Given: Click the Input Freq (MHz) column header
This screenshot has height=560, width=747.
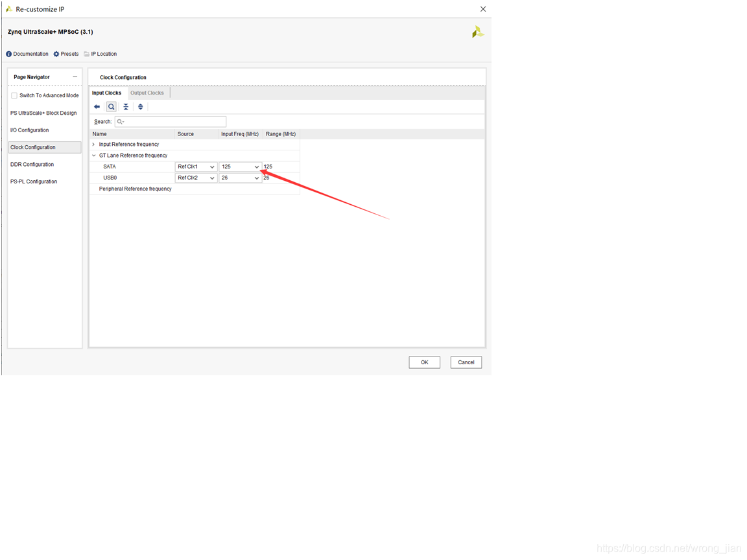Looking at the screenshot, I should click(240, 134).
